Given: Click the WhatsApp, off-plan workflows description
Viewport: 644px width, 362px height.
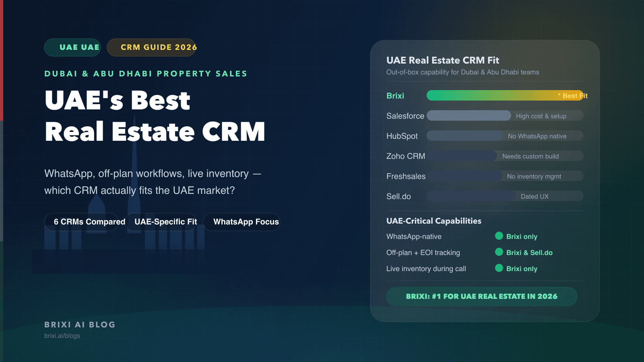Looking at the screenshot, I should point(153,182).
